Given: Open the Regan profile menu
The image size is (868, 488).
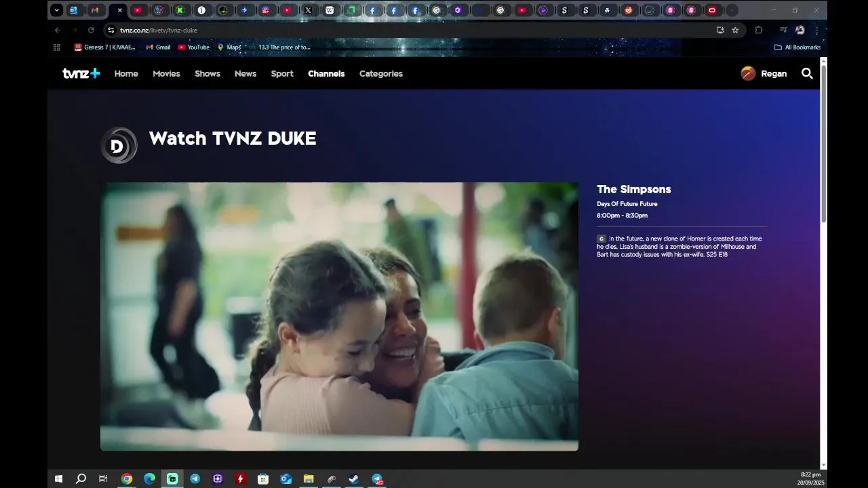Looking at the screenshot, I should (764, 73).
